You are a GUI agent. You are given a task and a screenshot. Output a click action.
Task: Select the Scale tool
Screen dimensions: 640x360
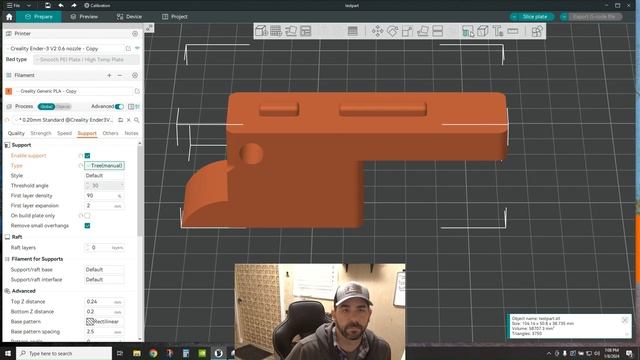click(407, 31)
